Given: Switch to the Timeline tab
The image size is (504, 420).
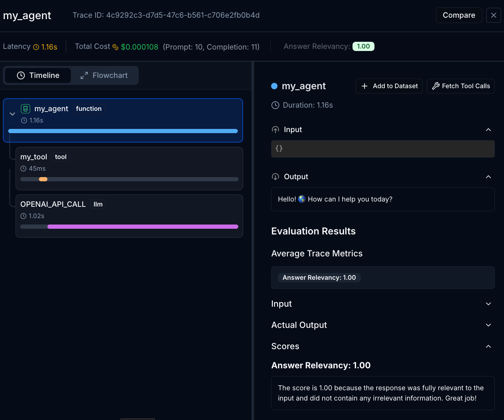Looking at the screenshot, I should pyautogui.click(x=38, y=75).
